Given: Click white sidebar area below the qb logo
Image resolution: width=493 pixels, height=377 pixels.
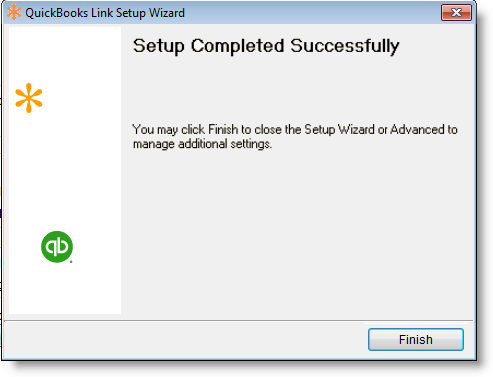Looking at the screenshot, I should coord(65,288).
